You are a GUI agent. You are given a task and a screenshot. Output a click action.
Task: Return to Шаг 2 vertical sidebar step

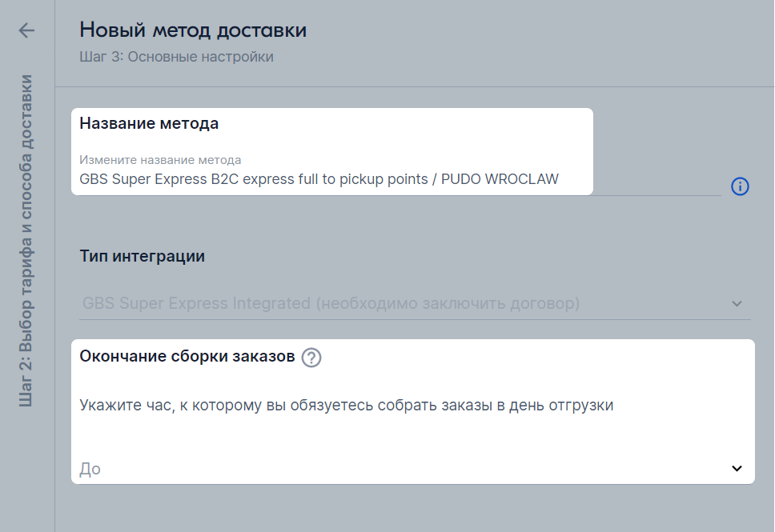(26, 241)
